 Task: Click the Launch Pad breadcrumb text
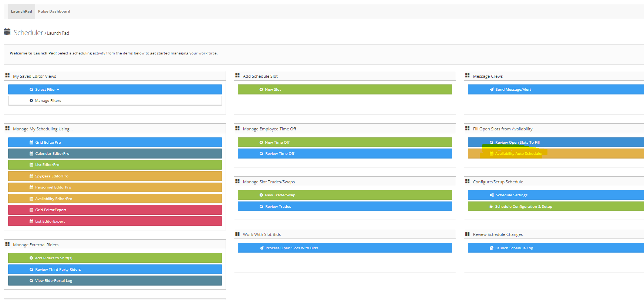coord(58,33)
